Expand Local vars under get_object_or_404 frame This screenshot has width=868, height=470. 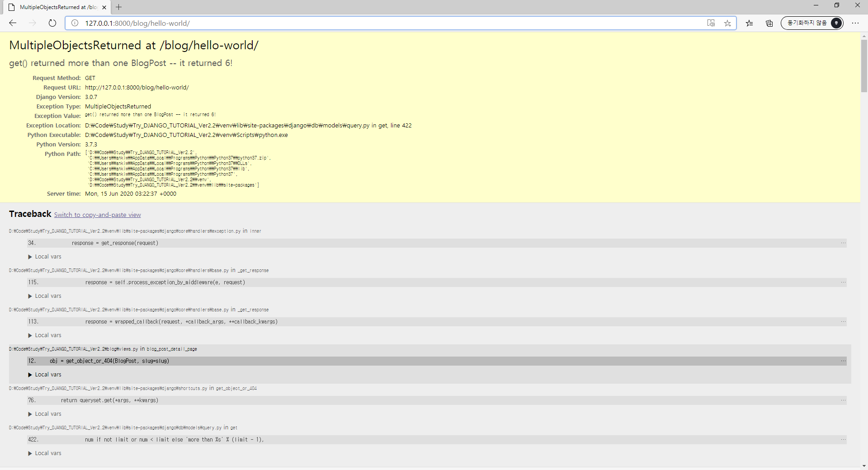point(45,414)
